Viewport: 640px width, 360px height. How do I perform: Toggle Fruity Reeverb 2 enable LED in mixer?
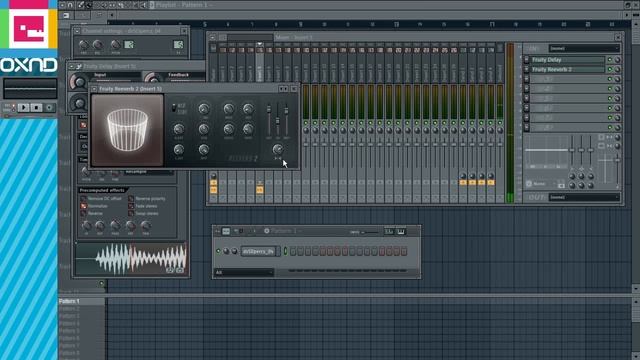tap(610, 70)
